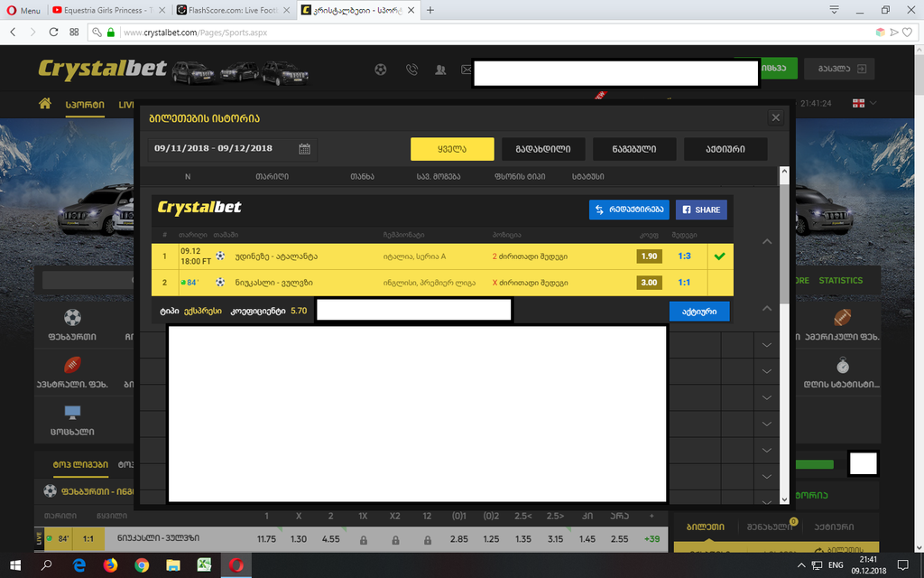Open ცოცხალი live monitor icon
Image resolution: width=924 pixels, height=578 pixels.
(72, 420)
